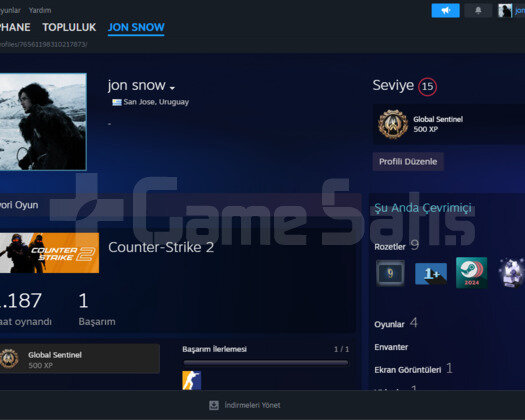Viewport: 525px width, 420px height.
Task: Click the Seviye level heading
Action: pyautogui.click(x=393, y=85)
